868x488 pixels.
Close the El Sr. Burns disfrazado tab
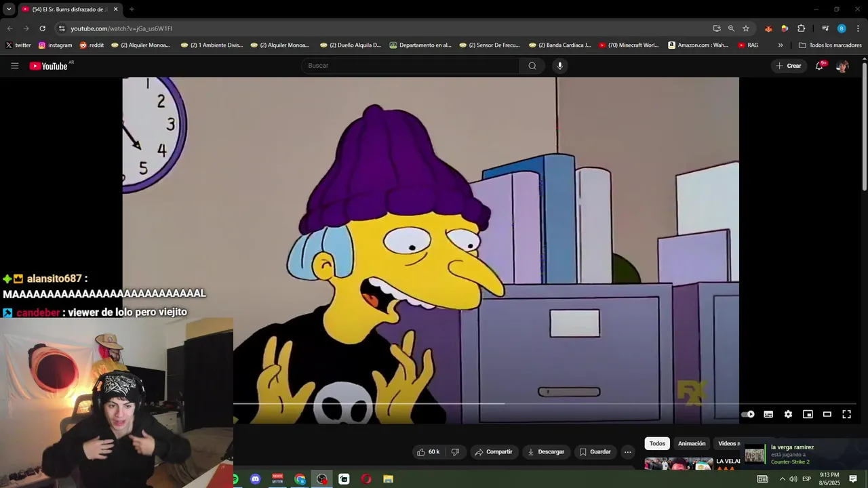(115, 9)
